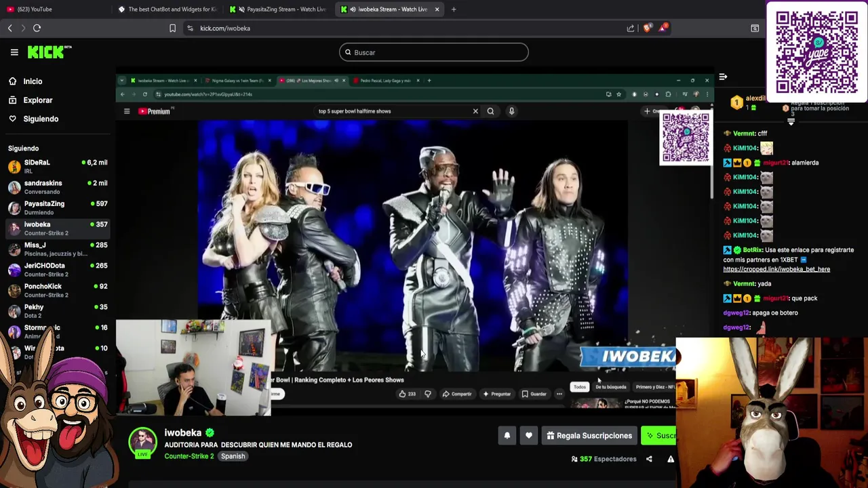Select iwobeka in the following list
Image resolution: width=868 pixels, height=488 pixels.
tap(58, 228)
